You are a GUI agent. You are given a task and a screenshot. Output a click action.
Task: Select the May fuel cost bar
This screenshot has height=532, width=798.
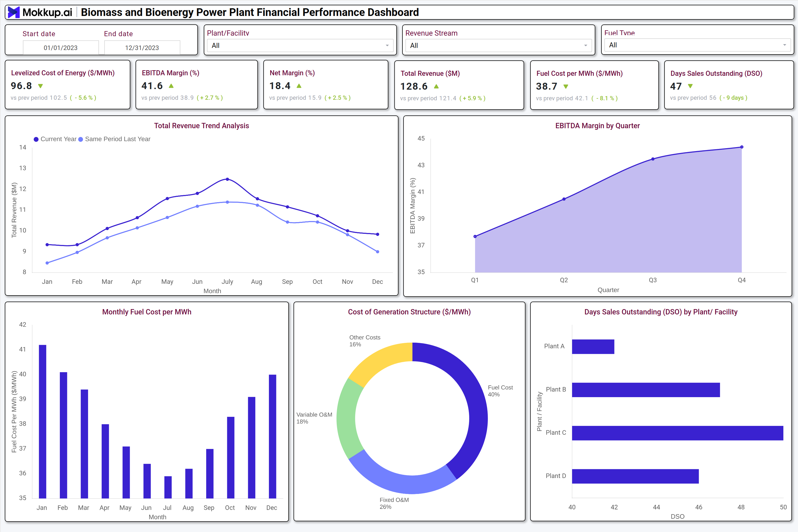(126, 472)
